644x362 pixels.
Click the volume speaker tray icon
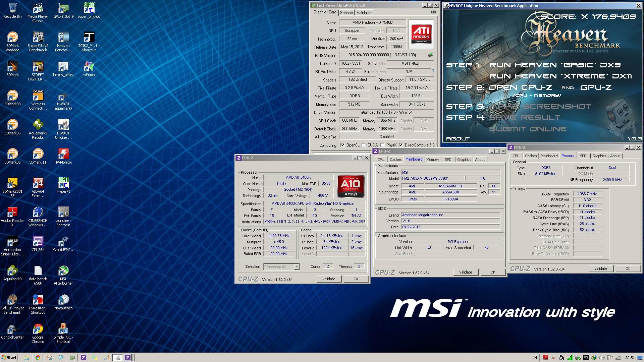[602, 358]
